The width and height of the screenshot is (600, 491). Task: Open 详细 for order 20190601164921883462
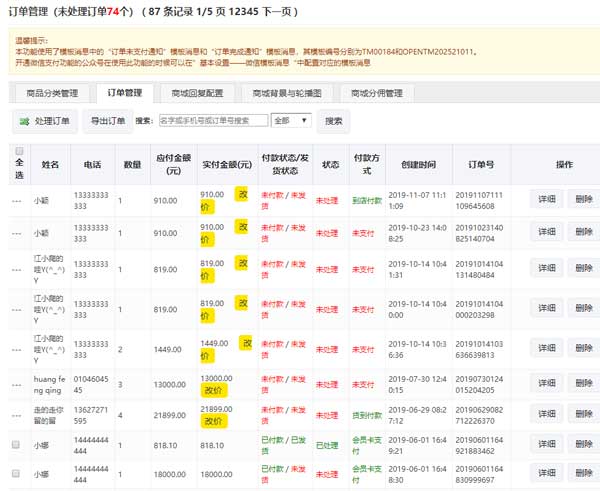546,444
